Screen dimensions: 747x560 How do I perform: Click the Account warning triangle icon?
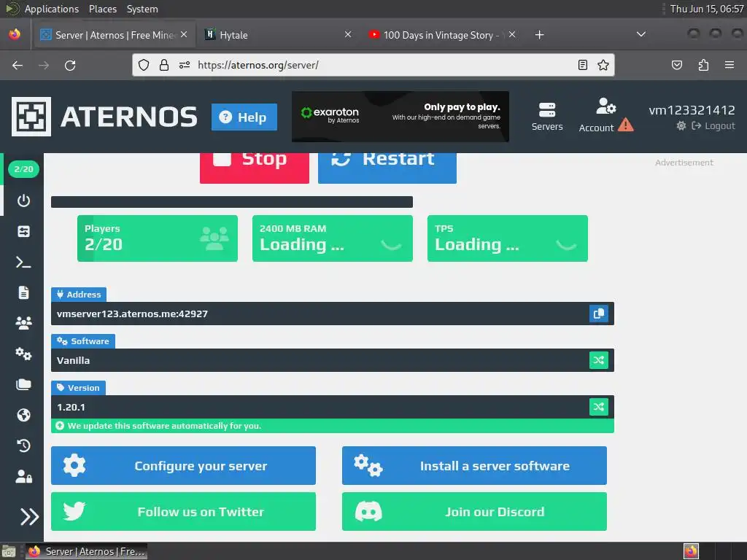pyautogui.click(x=625, y=125)
